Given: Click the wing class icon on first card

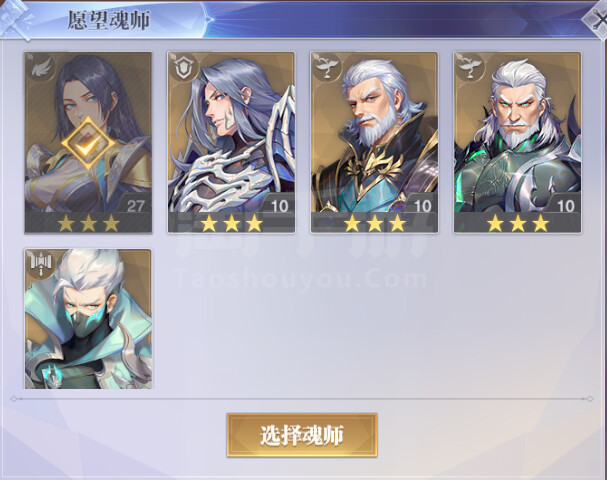Looking at the screenshot, I should tap(41, 68).
